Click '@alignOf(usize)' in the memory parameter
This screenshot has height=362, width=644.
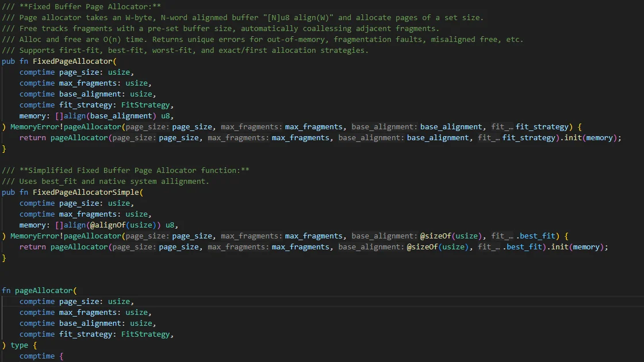tap(123, 225)
